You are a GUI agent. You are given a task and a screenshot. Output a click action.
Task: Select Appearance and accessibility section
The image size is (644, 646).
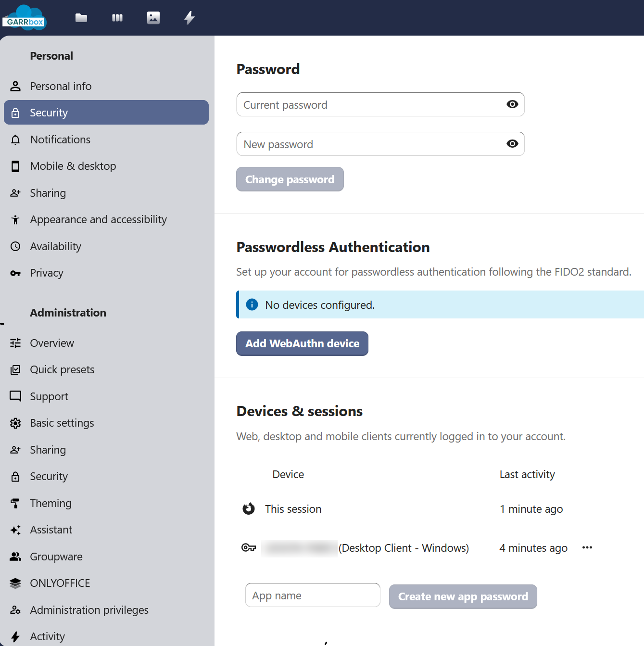(x=98, y=219)
